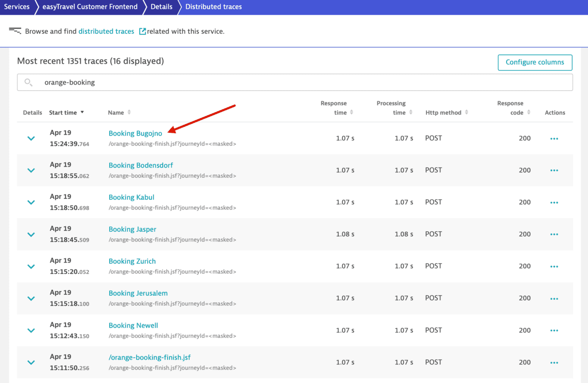Click the Configure columns button
Image resolution: width=588 pixels, height=383 pixels.
(x=535, y=62)
